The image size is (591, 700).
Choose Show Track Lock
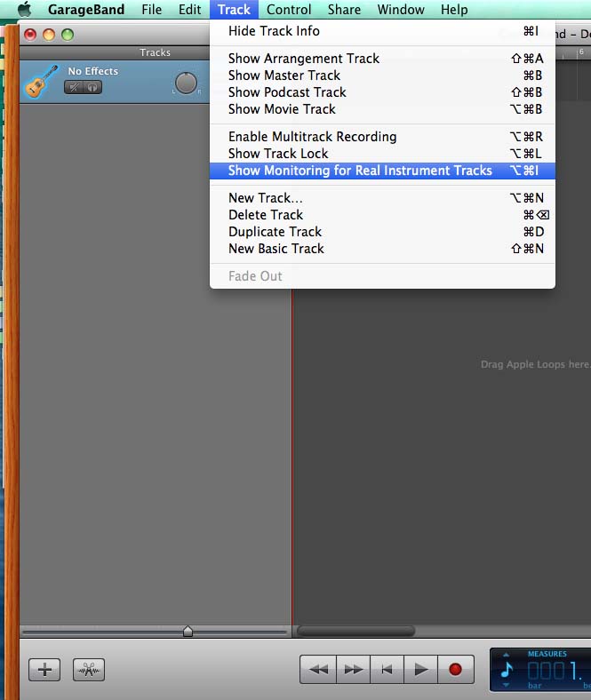pos(382,154)
